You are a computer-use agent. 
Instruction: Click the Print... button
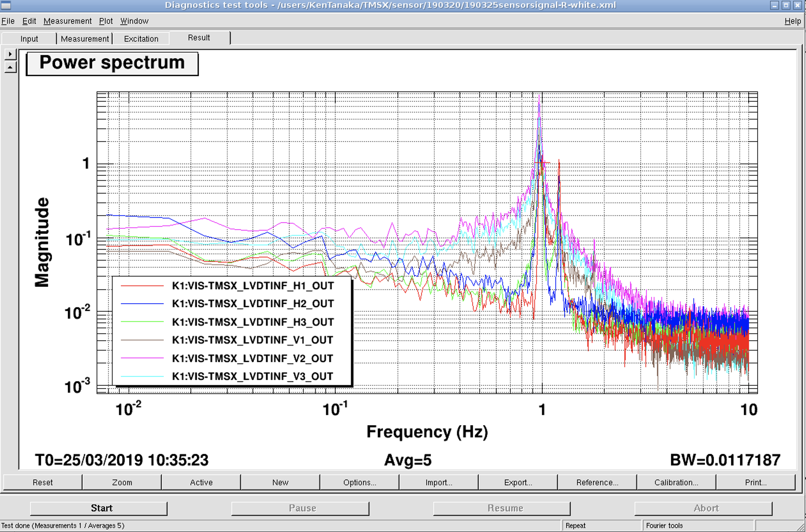(x=756, y=482)
